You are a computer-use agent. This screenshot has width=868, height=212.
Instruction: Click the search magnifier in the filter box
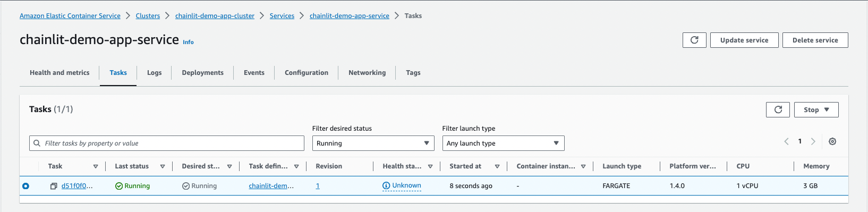(37, 143)
